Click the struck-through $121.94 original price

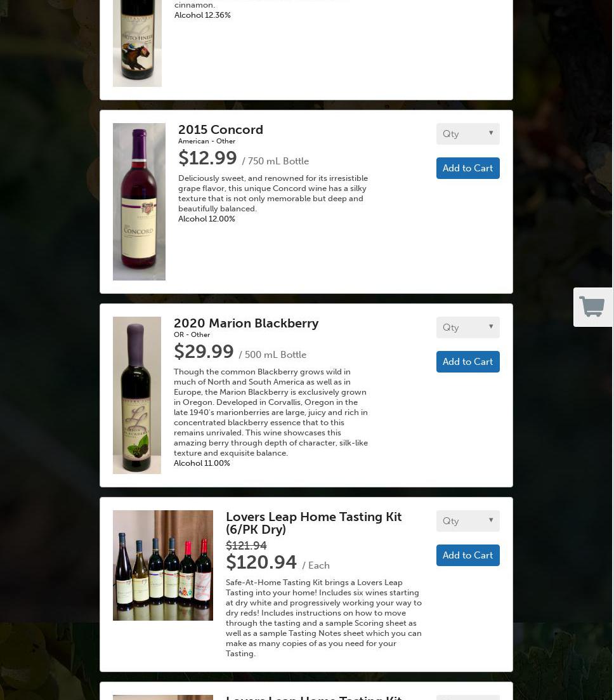pyautogui.click(x=246, y=546)
